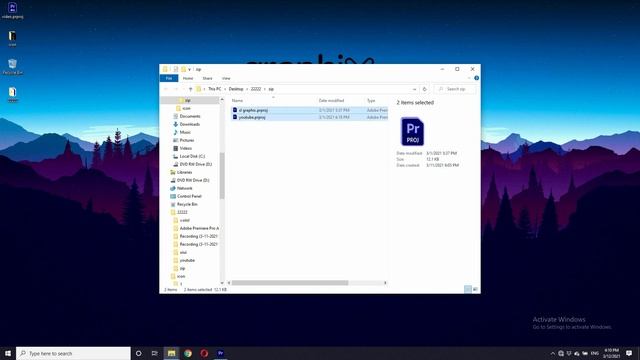Open Task View from the taskbar
The width and height of the screenshot is (640, 360).
point(155,353)
